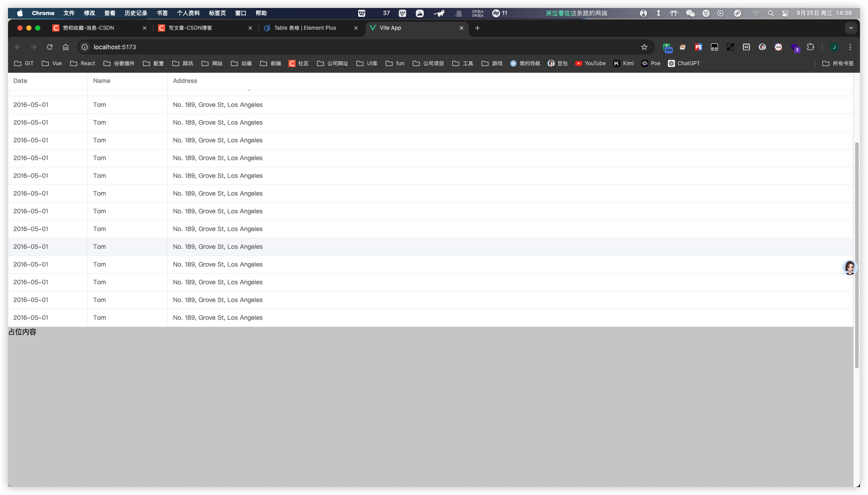Toggle macOS Control Center icon

(785, 13)
